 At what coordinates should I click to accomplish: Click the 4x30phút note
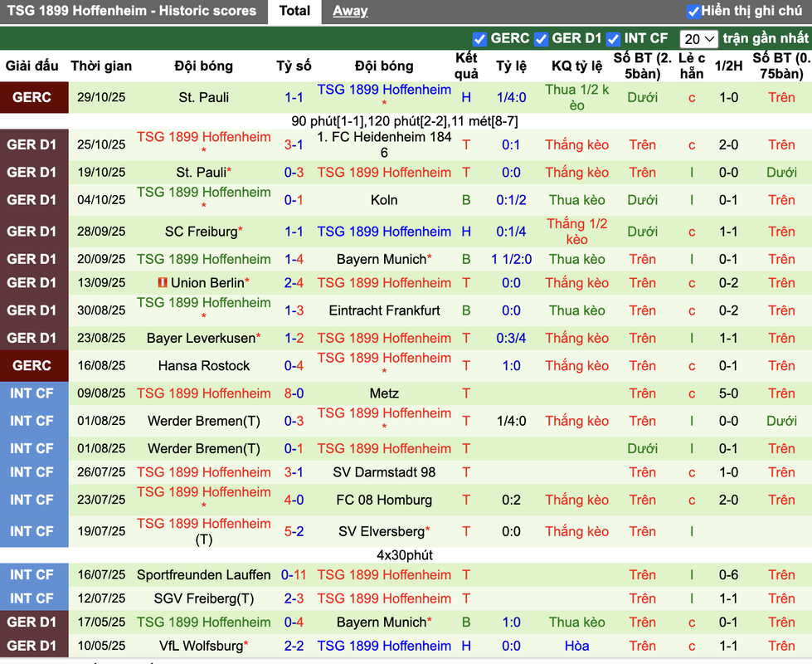405,555
